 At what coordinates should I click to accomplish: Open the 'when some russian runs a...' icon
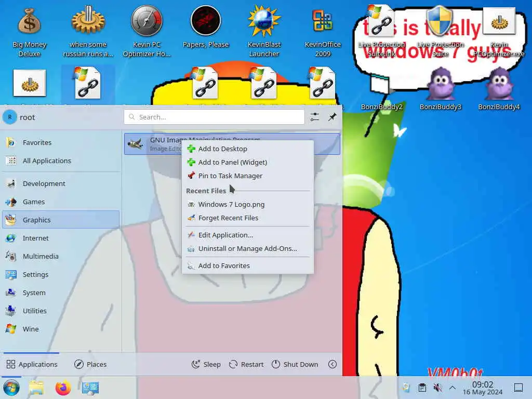coord(88,31)
